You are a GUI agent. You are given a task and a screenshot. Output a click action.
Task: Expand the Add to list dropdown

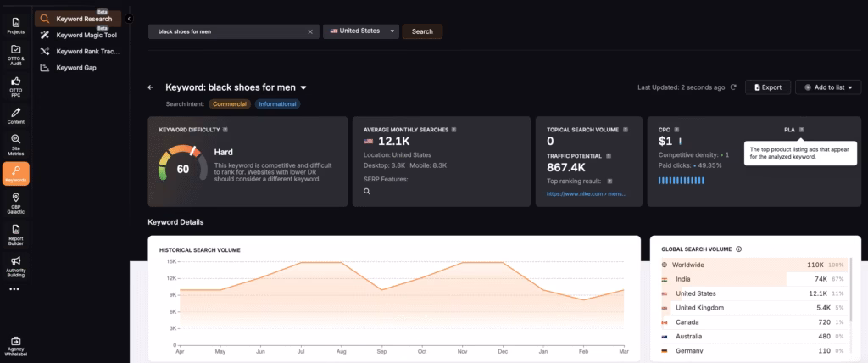pyautogui.click(x=827, y=87)
